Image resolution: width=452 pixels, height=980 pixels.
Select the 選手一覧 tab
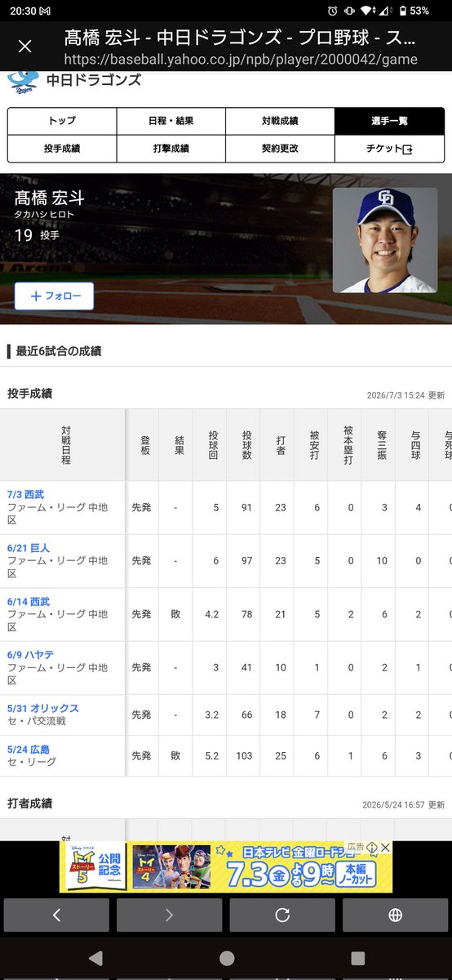pyautogui.click(x=389, y=121)
